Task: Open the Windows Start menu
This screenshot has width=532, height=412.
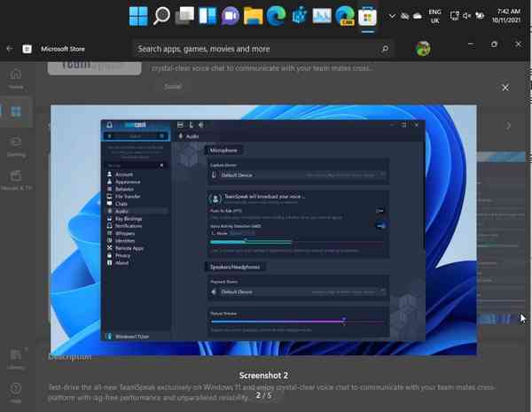Action: pyautogui.click(x=138, y=16)
